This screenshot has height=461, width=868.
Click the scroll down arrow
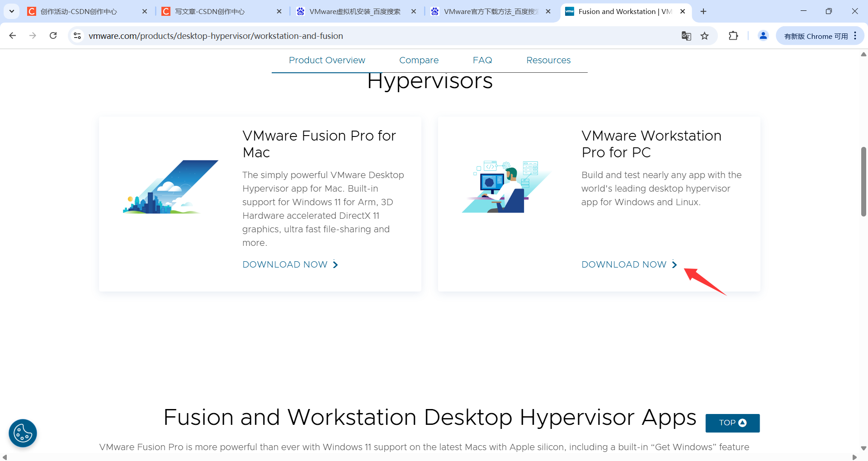coord(863,448)
